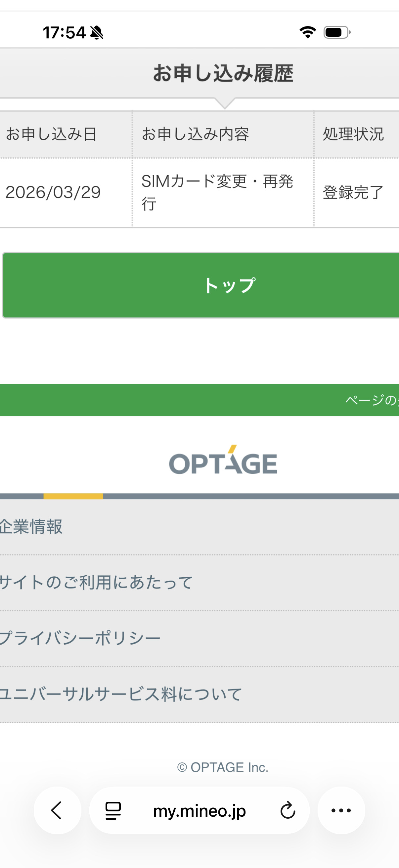Tap the 17:54 clock in status bar
The width and height of the screenshot is (399, 868).
pos(64,33)
